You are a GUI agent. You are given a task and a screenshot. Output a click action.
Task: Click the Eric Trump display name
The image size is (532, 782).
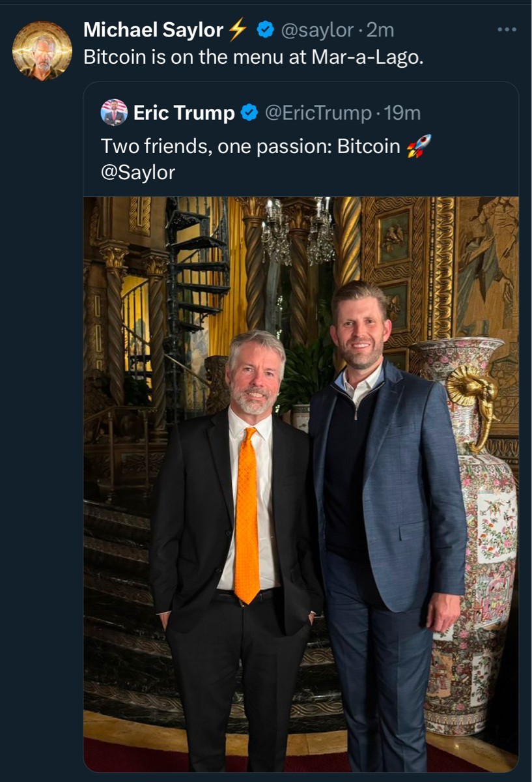pyautogui.click(x=184, y=113)
